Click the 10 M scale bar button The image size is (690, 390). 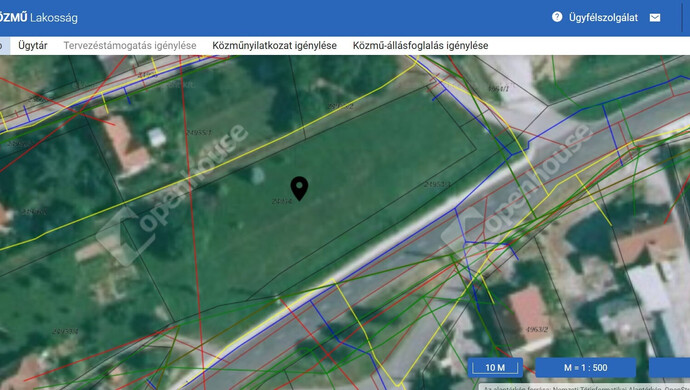[495, 368]
